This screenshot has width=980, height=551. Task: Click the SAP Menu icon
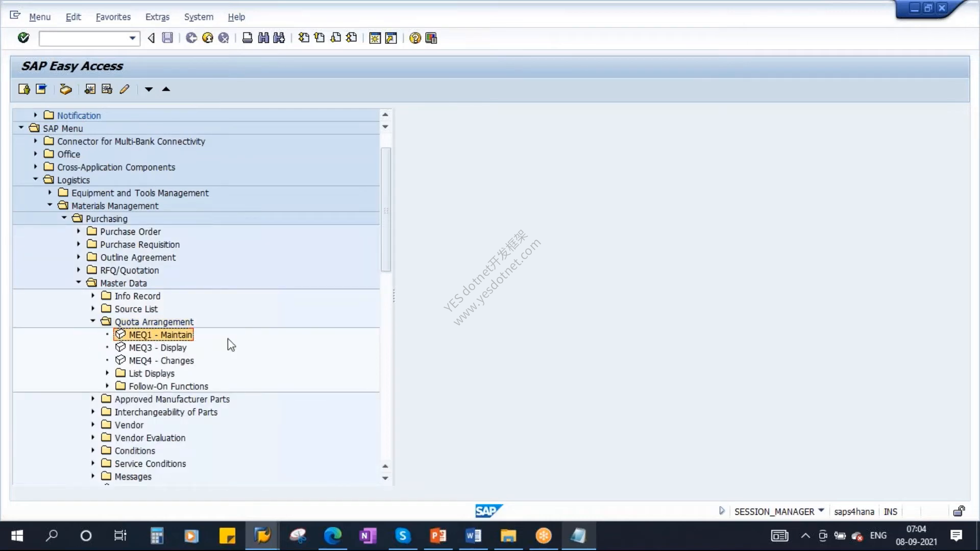41,89
